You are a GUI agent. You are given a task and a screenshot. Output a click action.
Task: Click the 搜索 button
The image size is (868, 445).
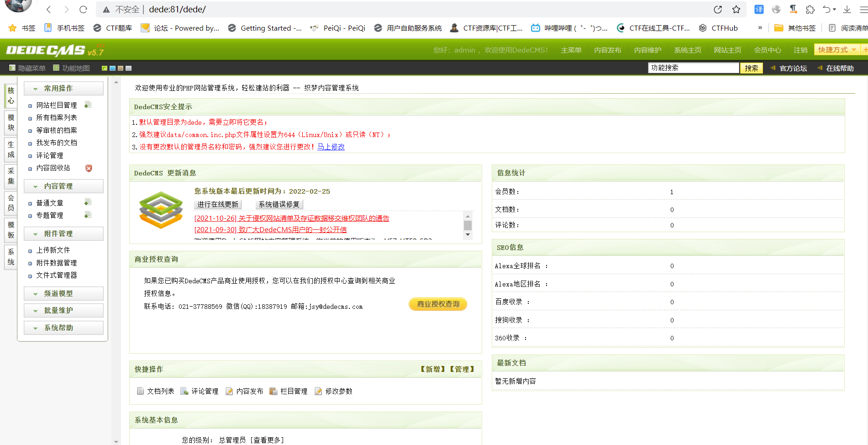pos(751,68)
